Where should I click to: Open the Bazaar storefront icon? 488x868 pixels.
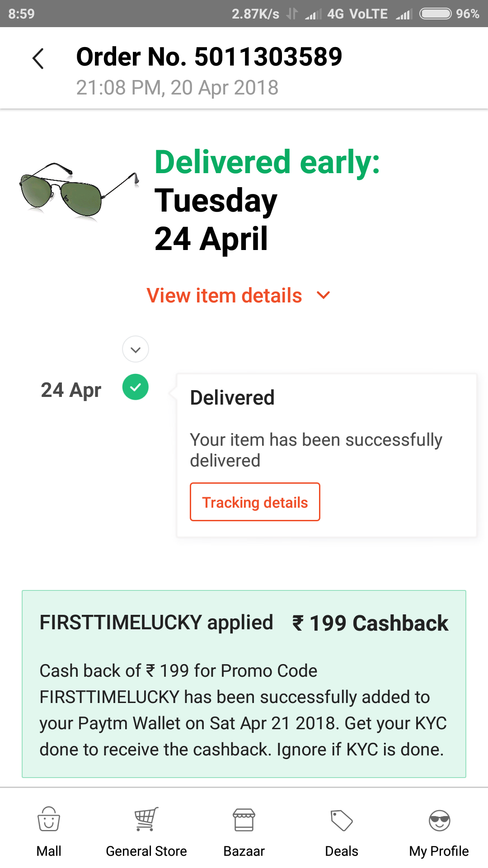[x=244, y=820]
